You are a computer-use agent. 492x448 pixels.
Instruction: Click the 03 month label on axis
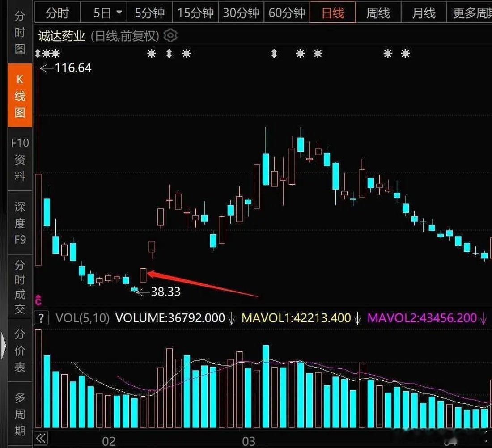(249, 441)
